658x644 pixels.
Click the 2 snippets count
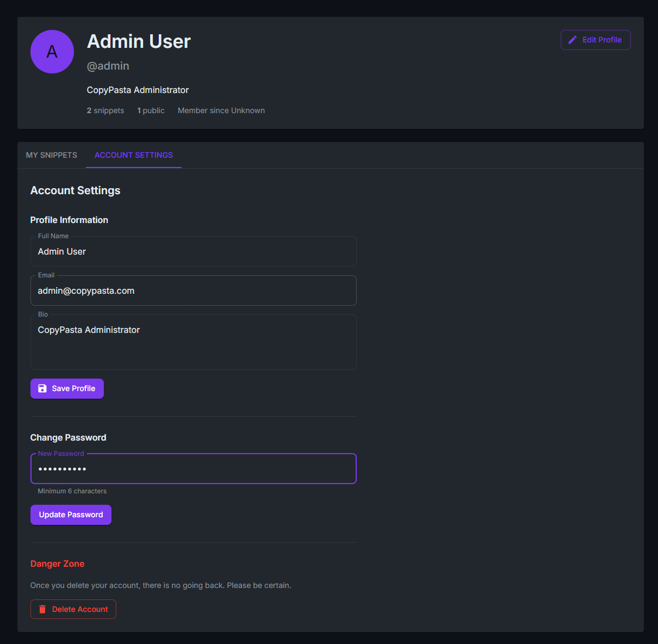105,110
